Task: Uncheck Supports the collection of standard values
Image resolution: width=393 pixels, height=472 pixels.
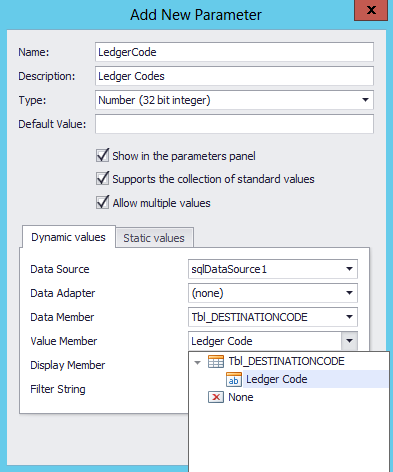Action: point(102,179)
